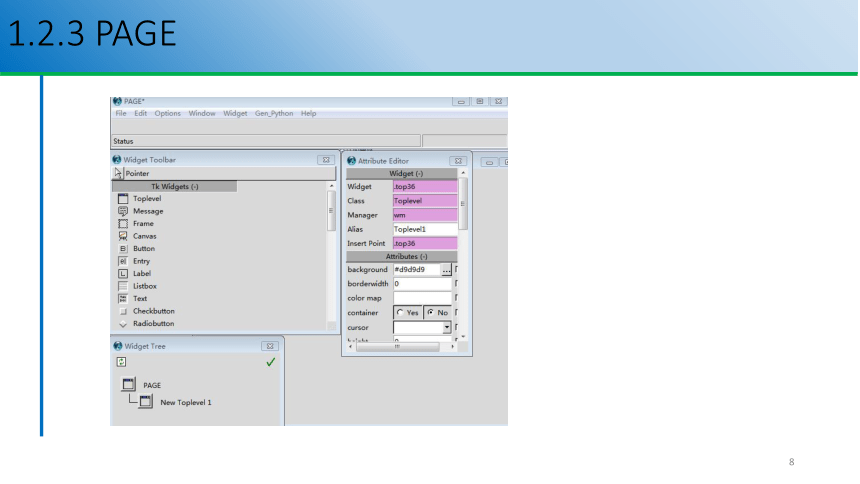The width and height of the screenshot is (860, 484).
Task: Toggle the checkbox beside borderwidth attribute
Action: pyautogui.click(x=456, y=284)
